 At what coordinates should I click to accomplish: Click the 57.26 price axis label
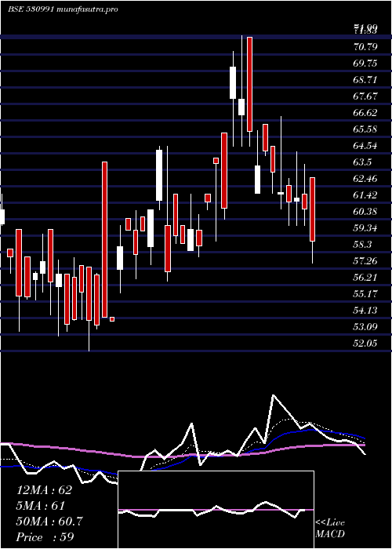tap(366, 260)
